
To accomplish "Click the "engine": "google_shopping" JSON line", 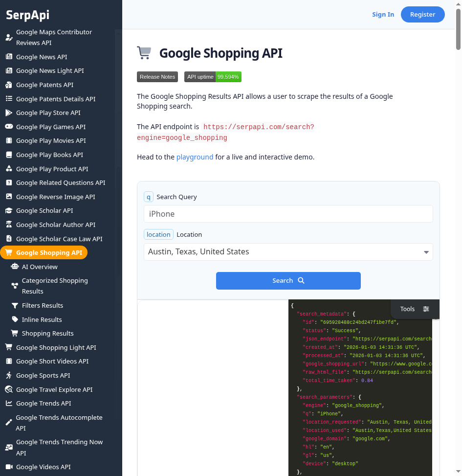I will tap(343, 405).
